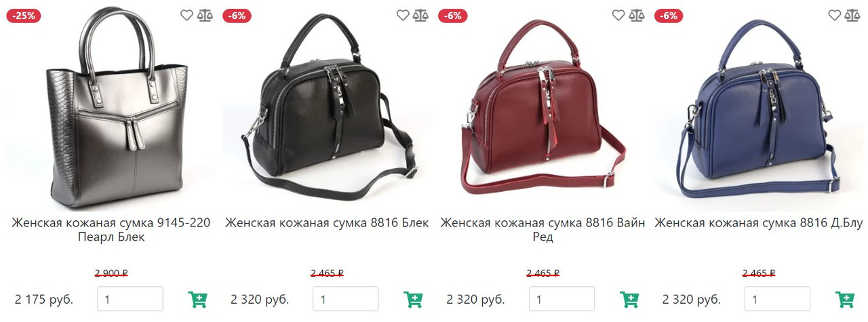This screenshot has width=868, height=322.
Task: Add wine red 8816 bag to cart
Action: (629, 299)
